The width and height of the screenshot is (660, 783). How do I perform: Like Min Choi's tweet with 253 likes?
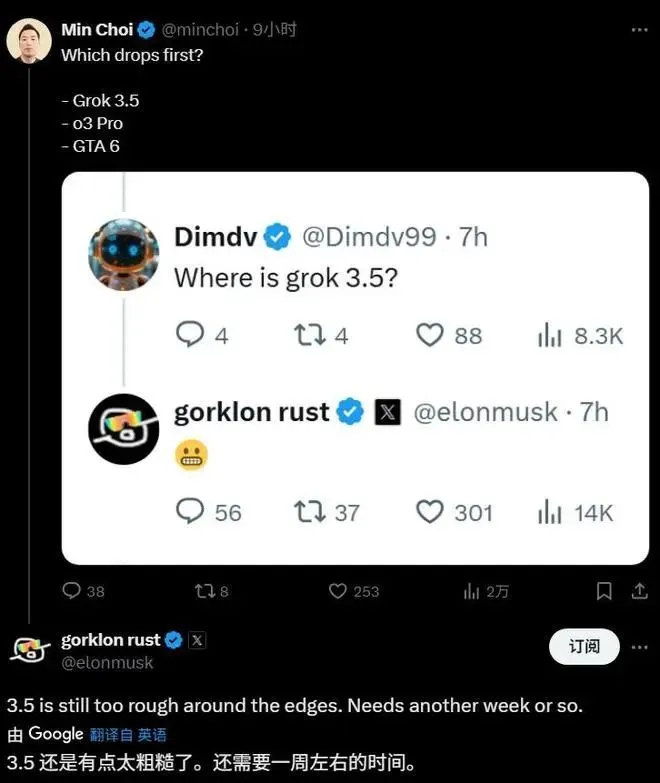337,591
